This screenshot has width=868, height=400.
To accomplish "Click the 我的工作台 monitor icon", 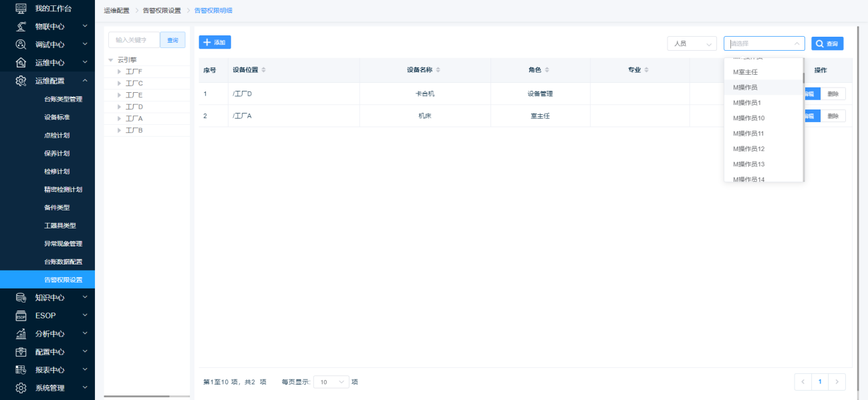I will (x=21, y=9).
